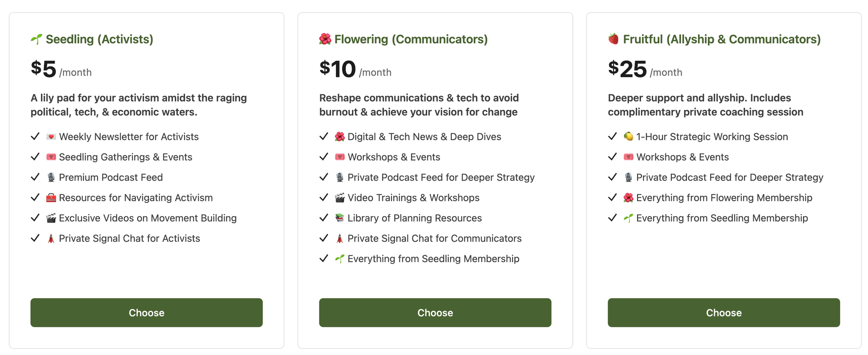Click the Fruitful (Allyship & Communicators) heading

[x=714, y=39]
